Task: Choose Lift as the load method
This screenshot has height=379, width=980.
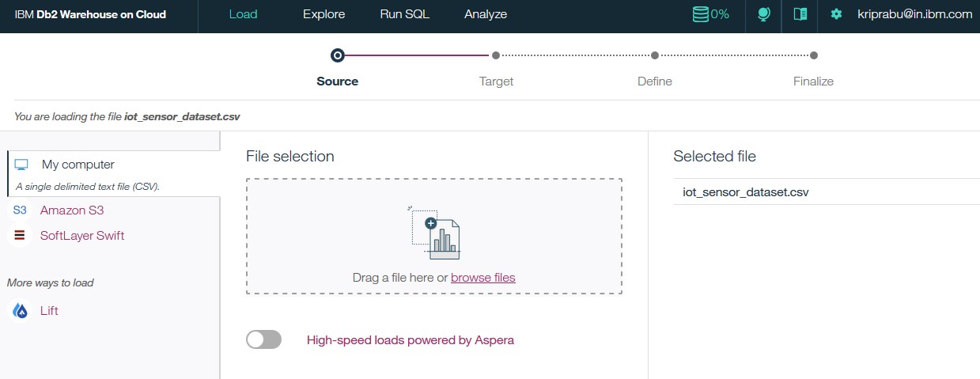Action: pos(49,311)
